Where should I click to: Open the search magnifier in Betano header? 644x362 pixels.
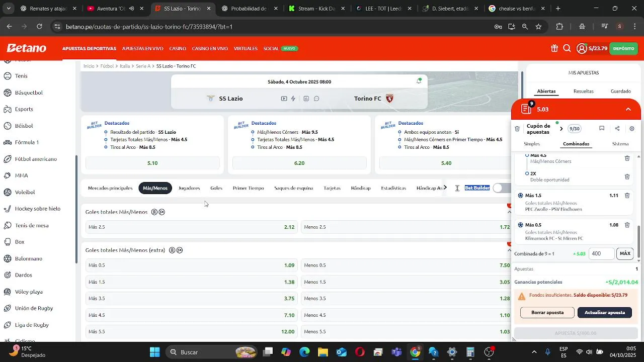[x=567, y=48]
